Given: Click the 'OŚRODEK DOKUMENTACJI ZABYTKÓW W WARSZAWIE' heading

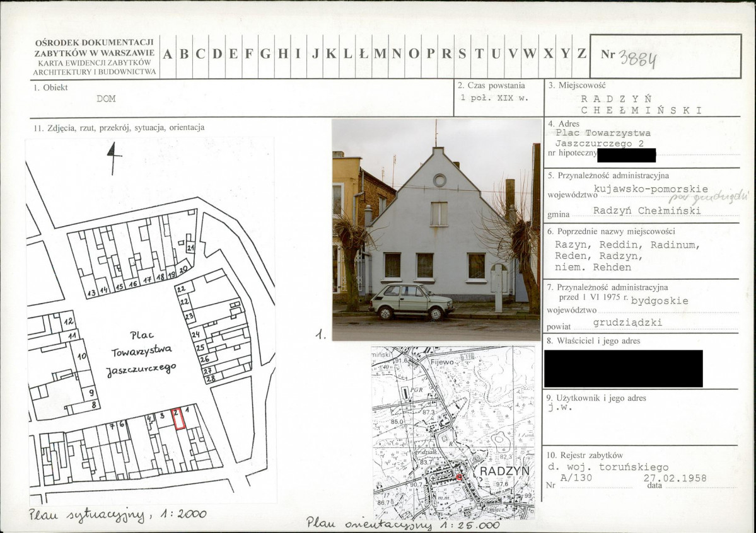Looking at the screenshot, I should [95, 48].
